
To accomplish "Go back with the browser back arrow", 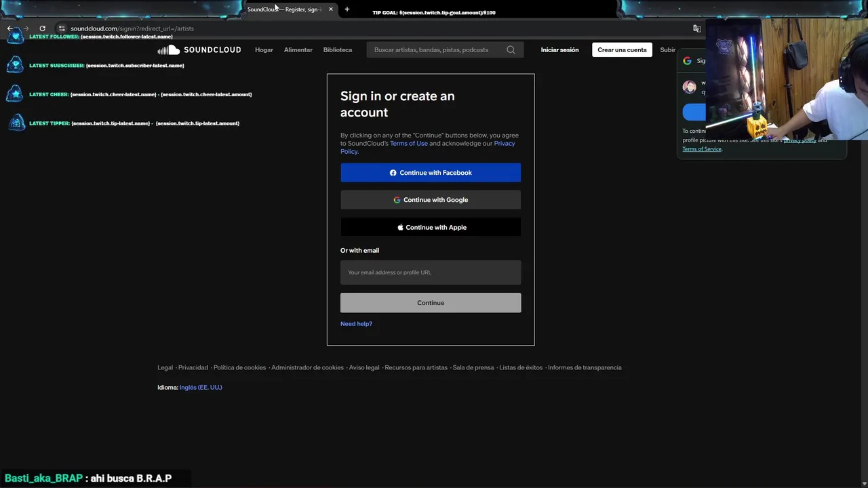I will coord(9,28).
